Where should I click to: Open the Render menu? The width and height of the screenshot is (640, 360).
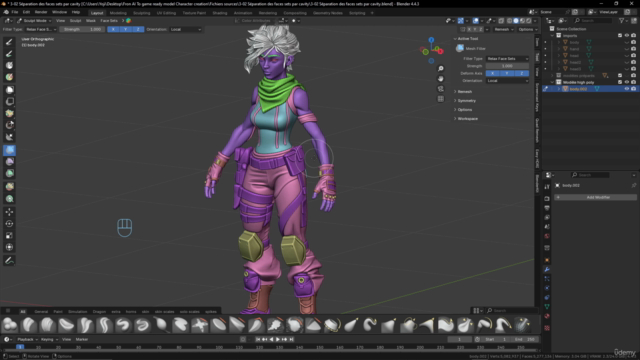(41, 12)
